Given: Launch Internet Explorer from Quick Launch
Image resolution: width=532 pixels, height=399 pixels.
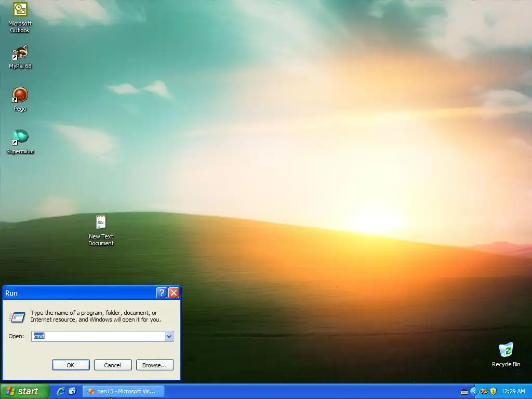Looking at the screenshot, I should (x=61, y=391).
